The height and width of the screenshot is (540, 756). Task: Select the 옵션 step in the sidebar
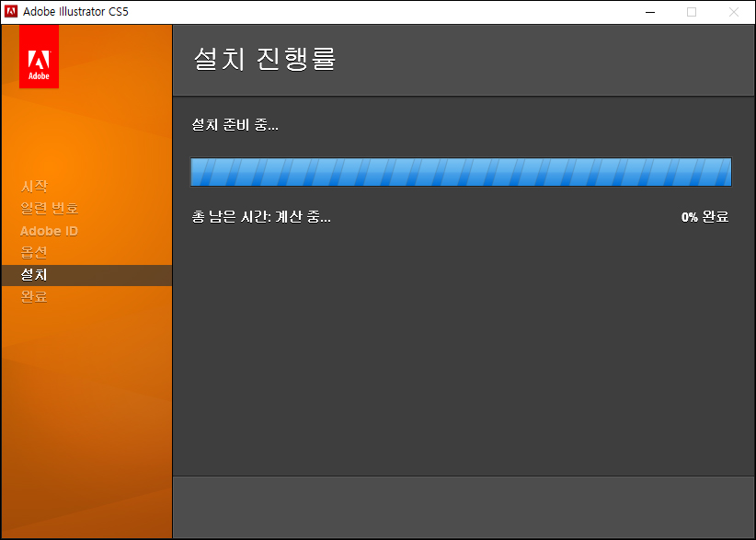click(34, 253)
